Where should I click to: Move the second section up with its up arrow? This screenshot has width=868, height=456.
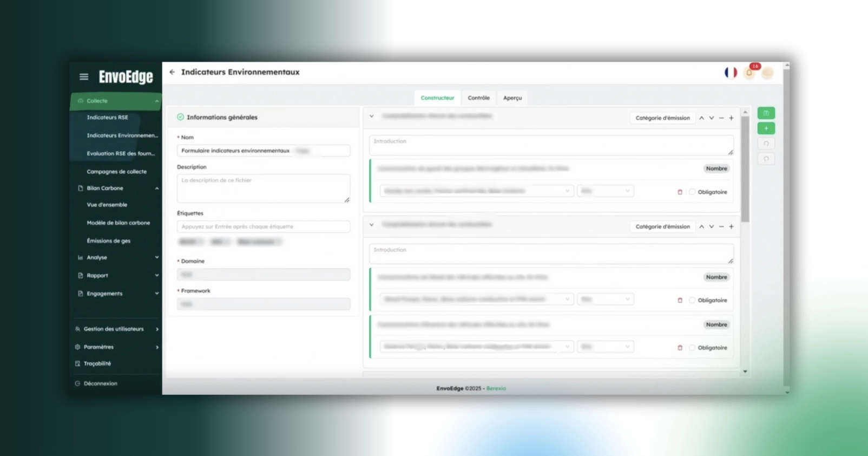(x=701, y=227)
